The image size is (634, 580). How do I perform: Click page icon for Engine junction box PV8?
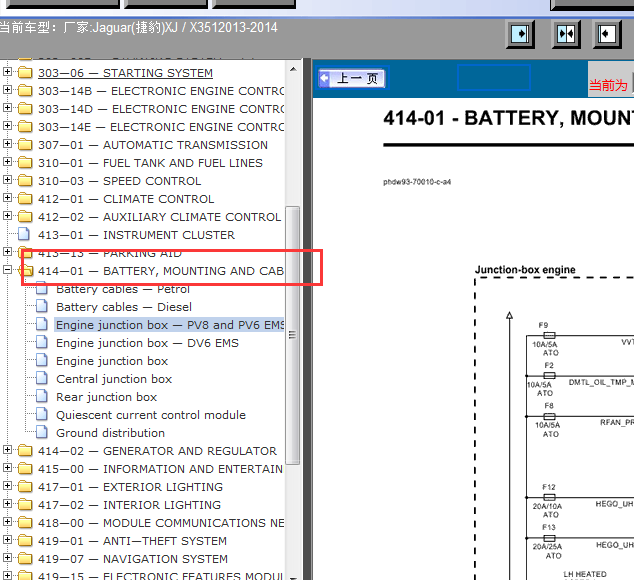[42, 324]
